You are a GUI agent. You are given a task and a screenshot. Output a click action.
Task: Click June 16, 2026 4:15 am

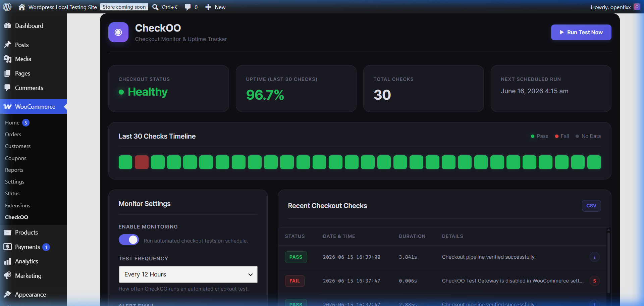click(535, 91)
